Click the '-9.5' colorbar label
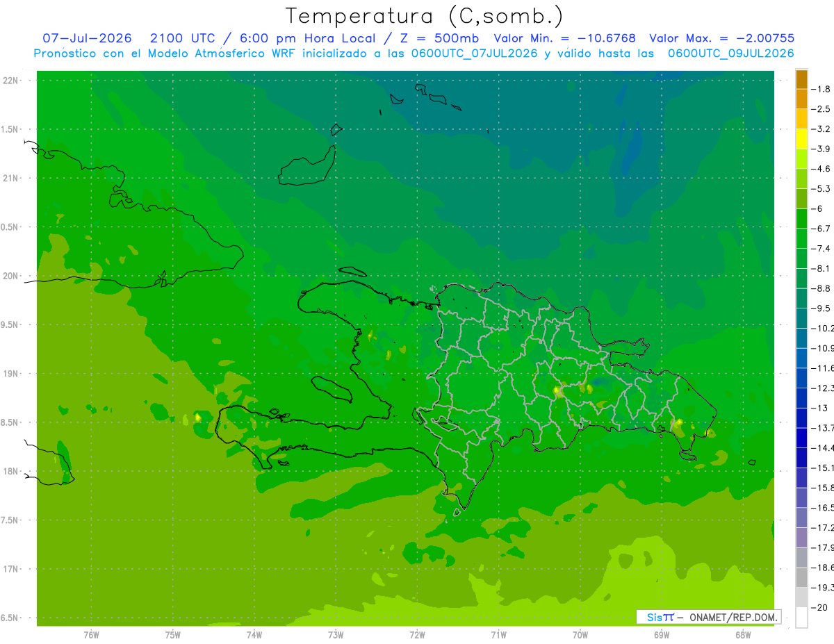Image resolution: width=834 pixels, height=644 pixels. tap(821, 308)
